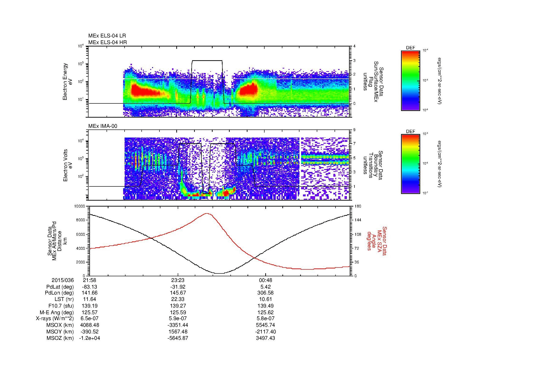Click the X-rays value 5.9e-07
The height and width of the screenshot is (392, 555).
178,318
